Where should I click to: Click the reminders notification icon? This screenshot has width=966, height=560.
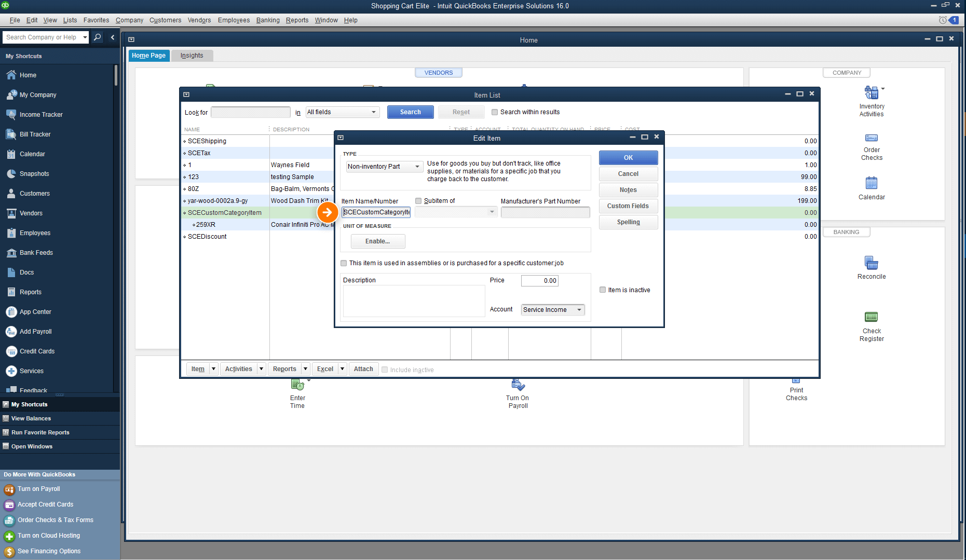[x=954, y=20]
